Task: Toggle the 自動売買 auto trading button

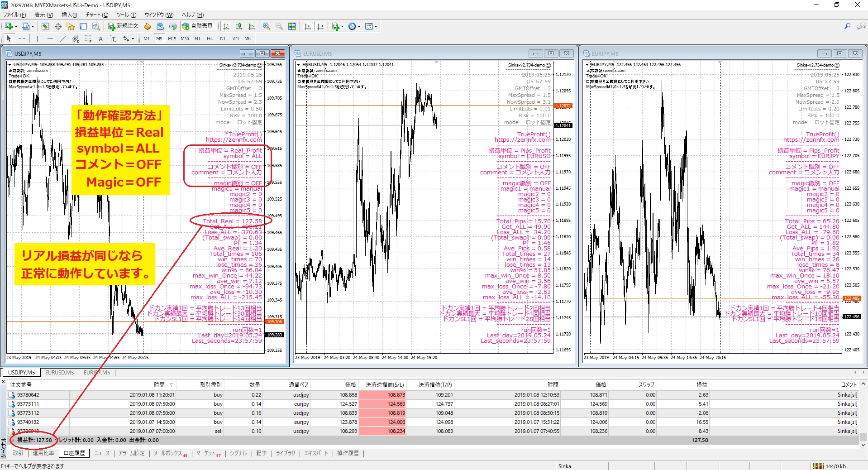Action: coord(197,26)
